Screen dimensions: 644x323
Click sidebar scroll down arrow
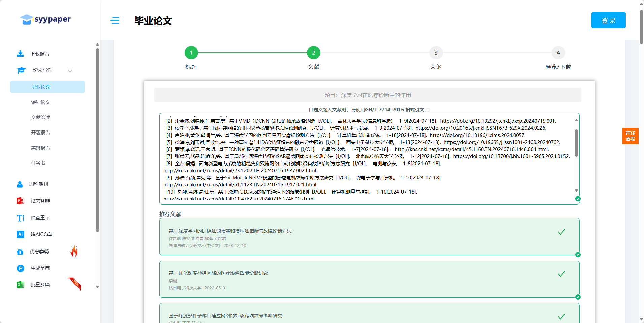(97, 287)
